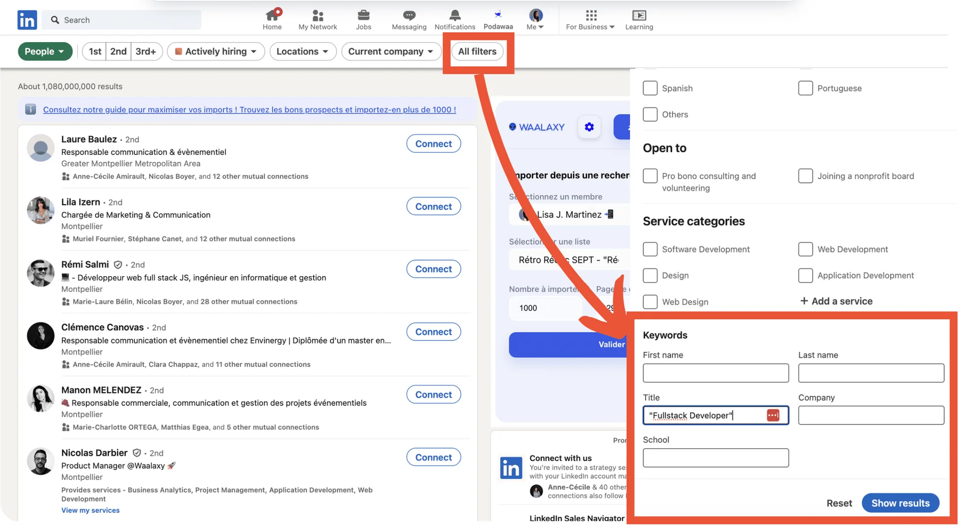The image size is (980, 529).
Task: Expand the Actively hiring dropdown
Action: (x=216, y=51)
